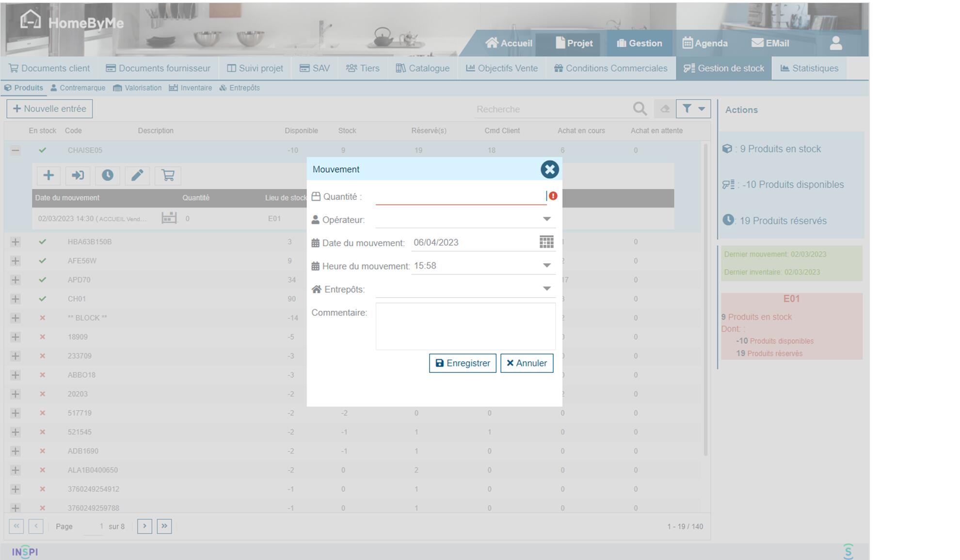Screen dimensions: 960x560
Task: Click the clock history icon in row toolbar
Action: 107,176
